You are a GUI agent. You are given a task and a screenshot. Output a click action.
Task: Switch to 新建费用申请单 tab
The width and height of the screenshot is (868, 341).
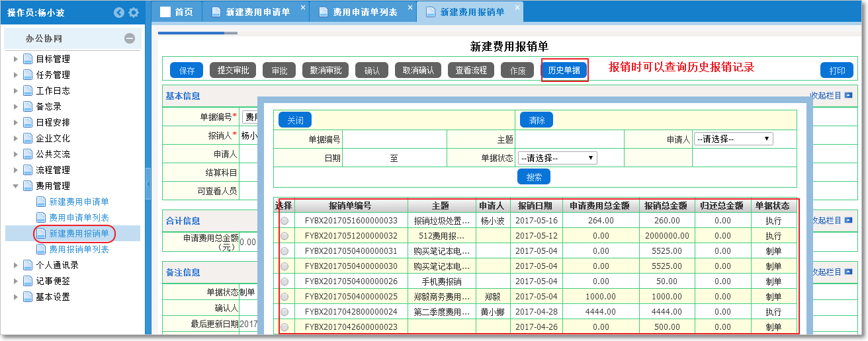[x=255, y=12]
